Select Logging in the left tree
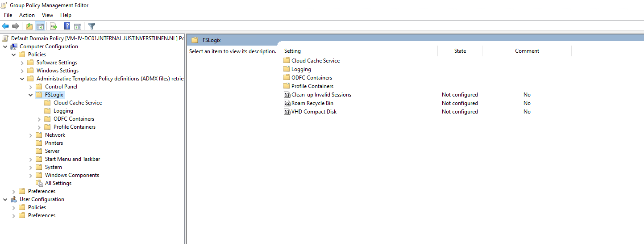The height and width of the screenshot is (244, 644). [63, 111]
